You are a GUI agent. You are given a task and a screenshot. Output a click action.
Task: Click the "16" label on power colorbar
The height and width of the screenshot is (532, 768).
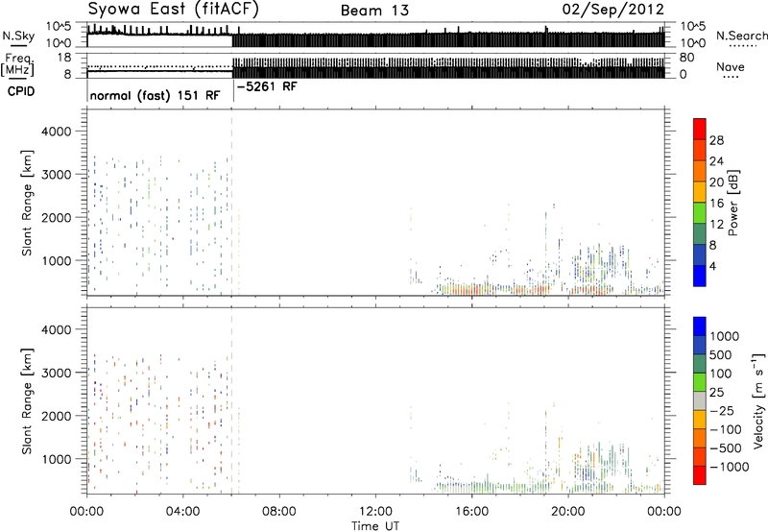[x=716, y=204]
